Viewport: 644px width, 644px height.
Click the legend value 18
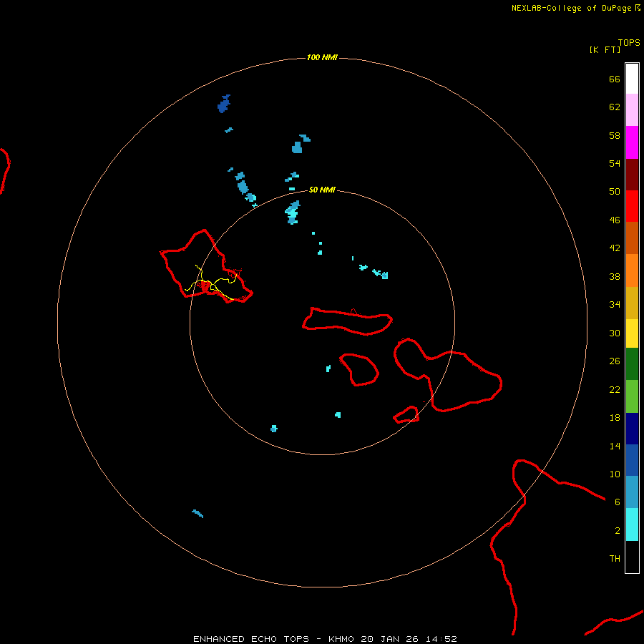[615, 418]
